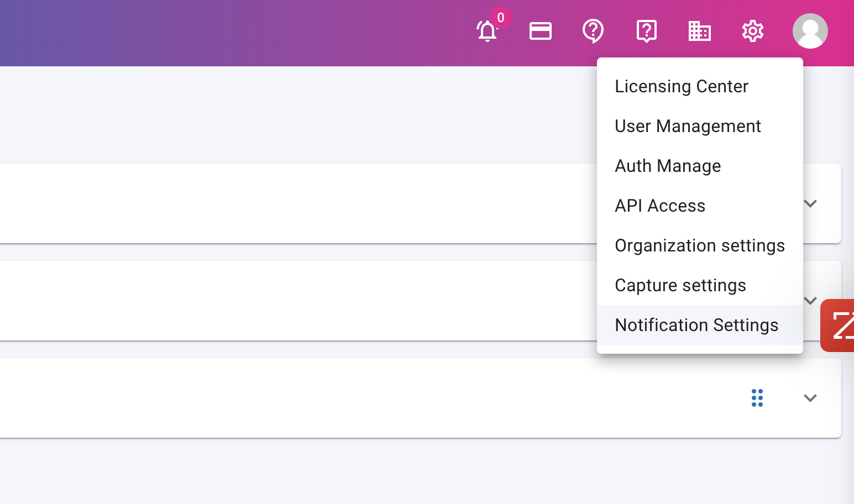854x504 pixels.
Task: Expand the middle panel chevron
Action: click(810, 301)
